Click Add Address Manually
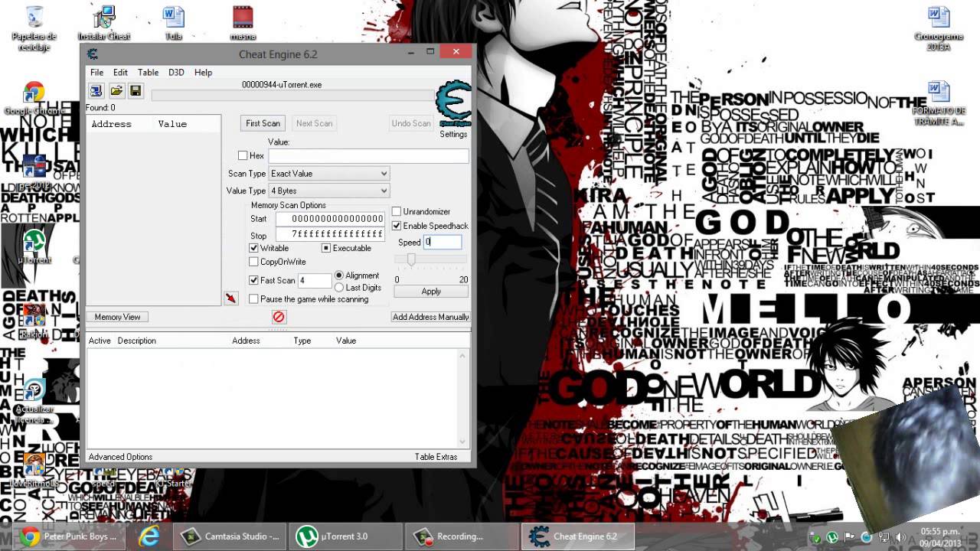The height and width of the screenshot is (551, 980). 430,317
